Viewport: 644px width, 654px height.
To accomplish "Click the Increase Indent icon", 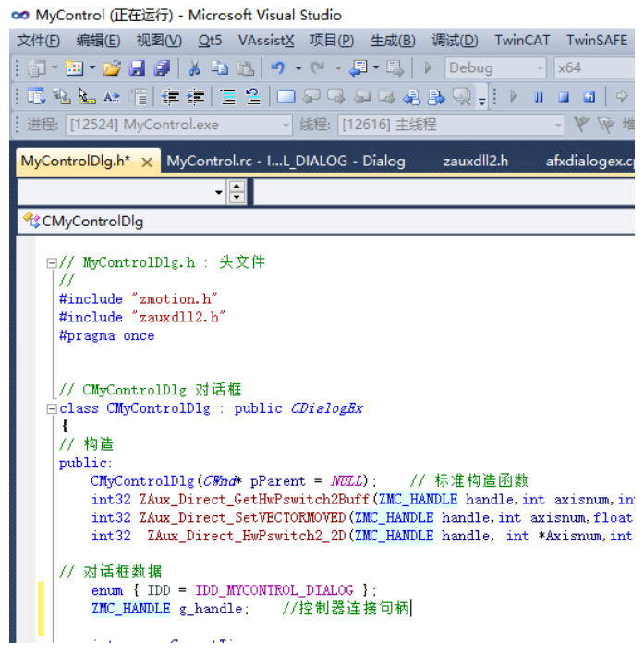I will click(195, 97).
